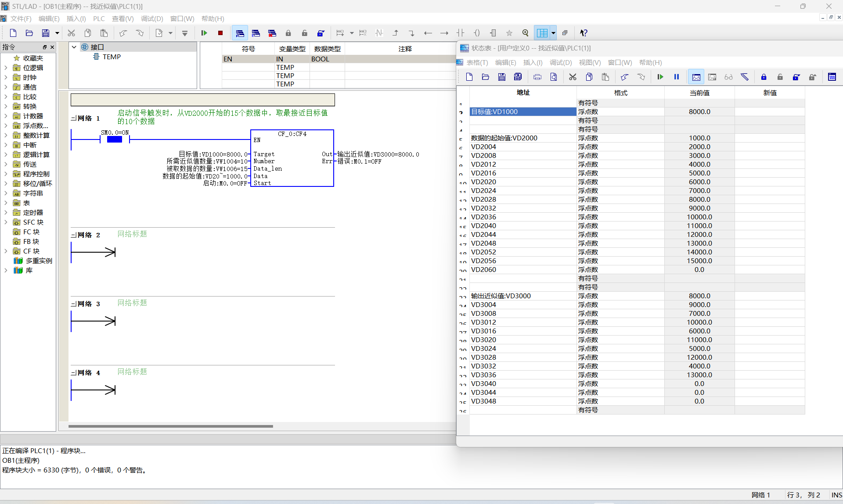Insert a contact with ladder toolbar icon

[x=460, y=33]
